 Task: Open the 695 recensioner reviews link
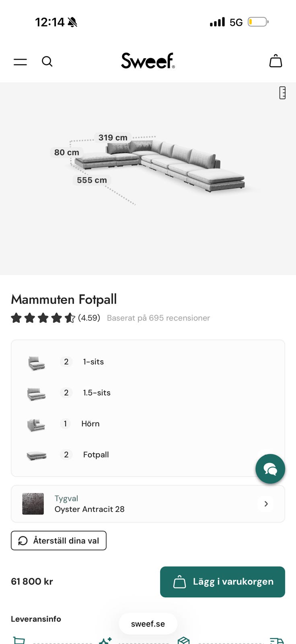(158, 318)
